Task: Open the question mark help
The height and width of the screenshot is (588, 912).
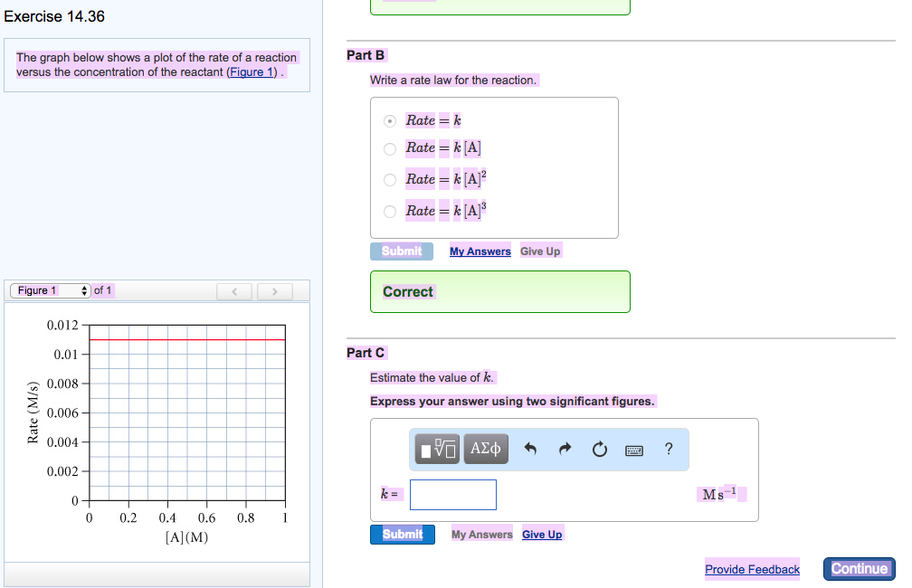Action: click(x=669, y=449)
